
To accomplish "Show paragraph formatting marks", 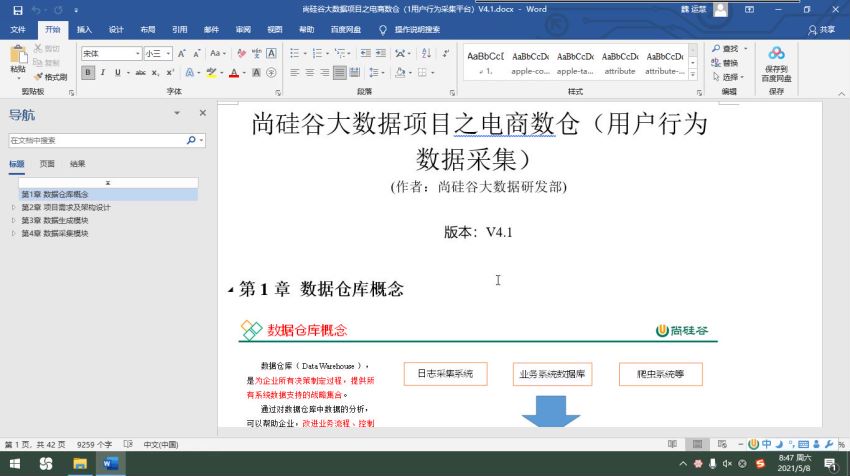I will coord(446,53).
